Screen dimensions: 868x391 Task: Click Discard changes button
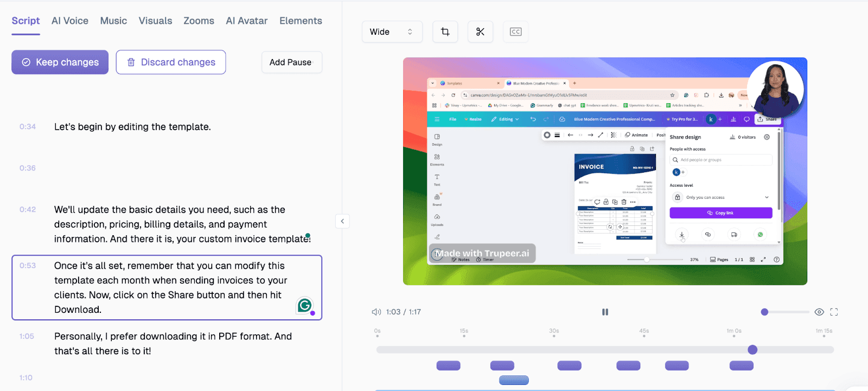point(171,62)
